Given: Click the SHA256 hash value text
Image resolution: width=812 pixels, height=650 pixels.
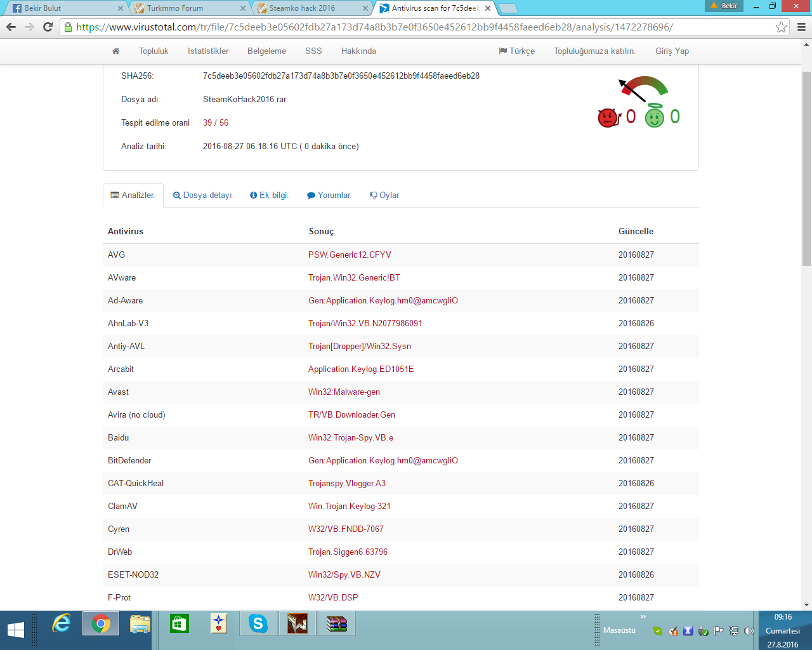Looking at the screenshot, I should pyautogui.click(x=341, y=76).
